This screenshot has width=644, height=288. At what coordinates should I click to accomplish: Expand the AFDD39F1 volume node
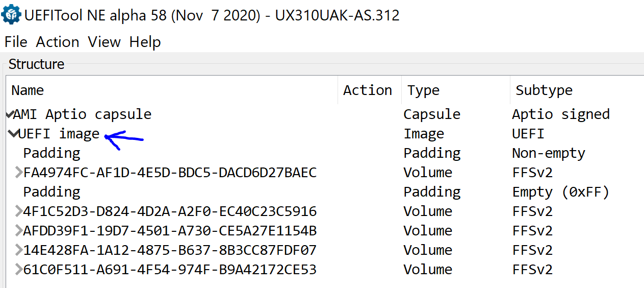(19, 231)
